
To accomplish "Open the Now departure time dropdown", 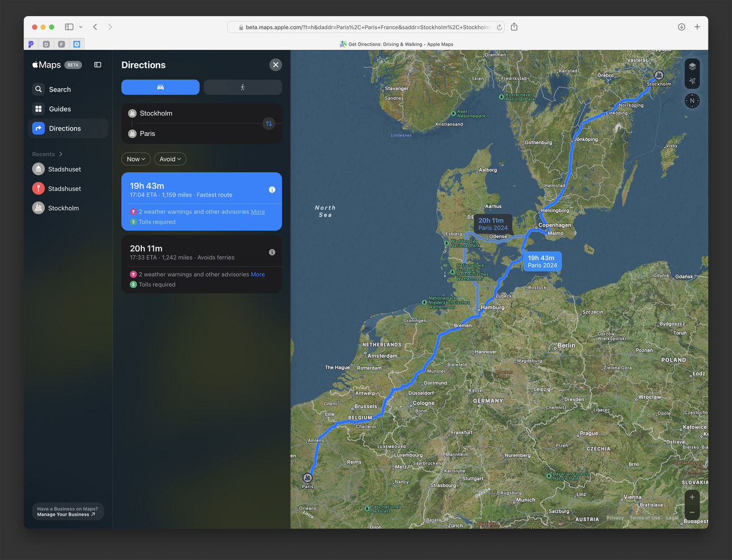I will 136,159.
